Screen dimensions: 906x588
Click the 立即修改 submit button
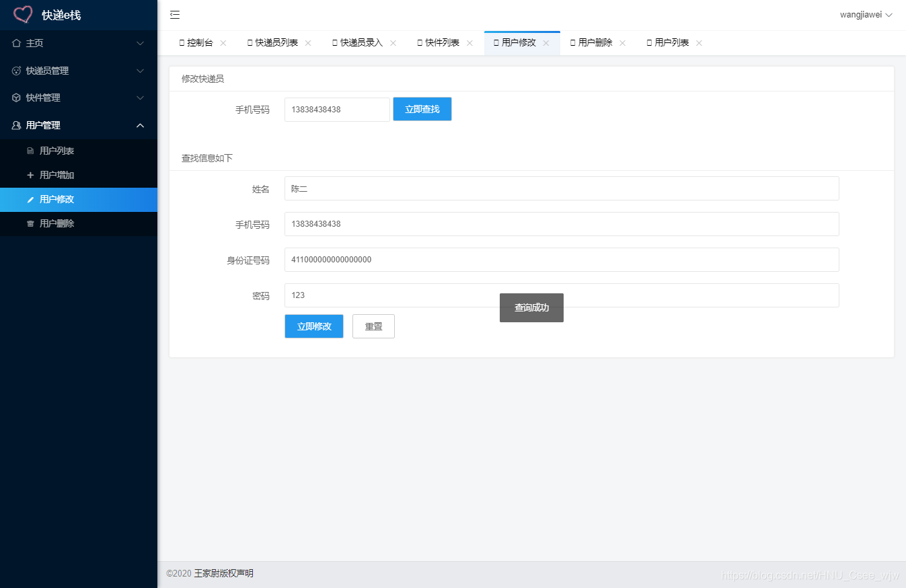[314, 326]
